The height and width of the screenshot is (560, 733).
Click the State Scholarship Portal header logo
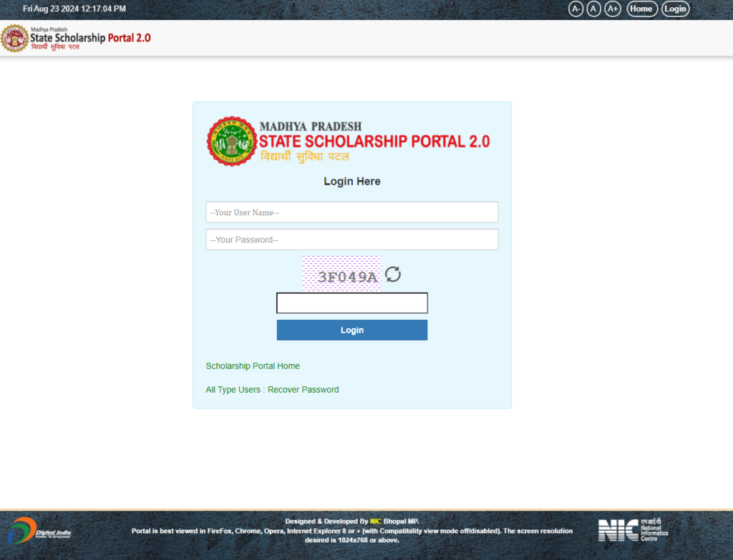[76, 39]
